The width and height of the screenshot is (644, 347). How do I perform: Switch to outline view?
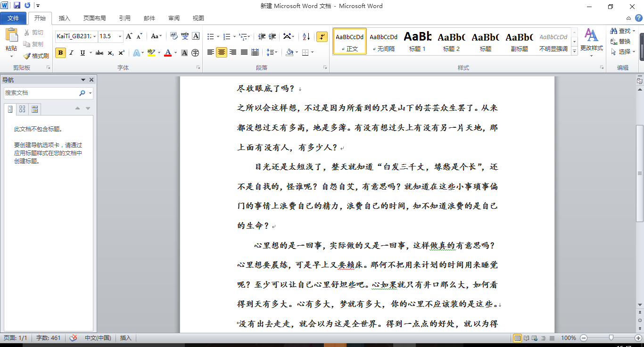pyautogui.click(x=543, y=338)
